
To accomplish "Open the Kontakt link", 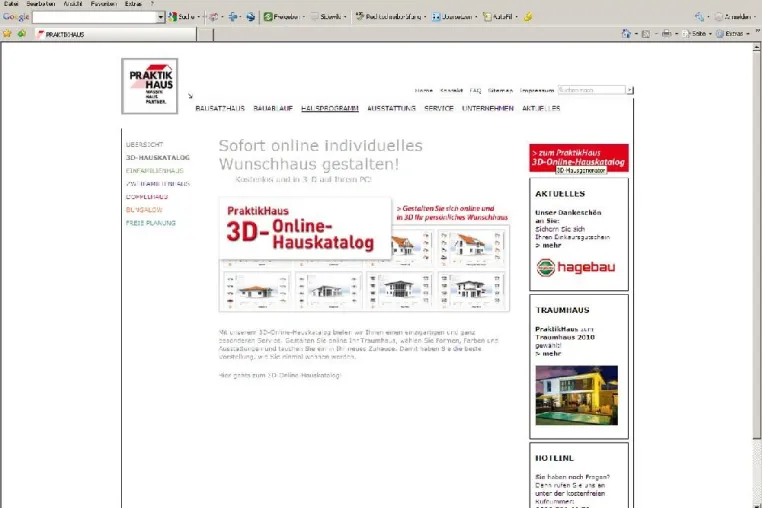I will tap(451, 90).
